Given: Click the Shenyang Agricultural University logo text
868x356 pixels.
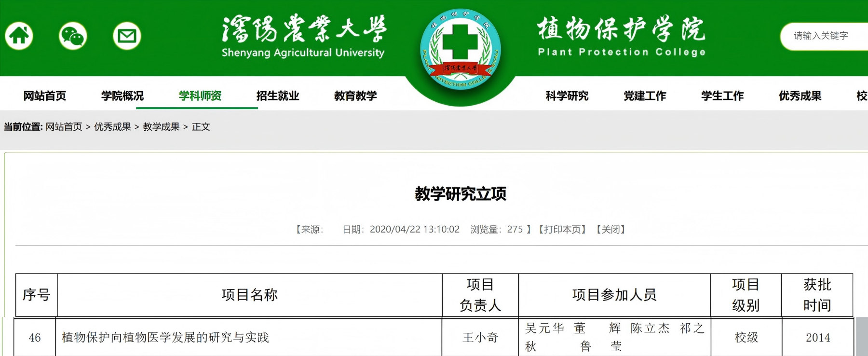Looking at the screenshot, I should click(303, 37).
